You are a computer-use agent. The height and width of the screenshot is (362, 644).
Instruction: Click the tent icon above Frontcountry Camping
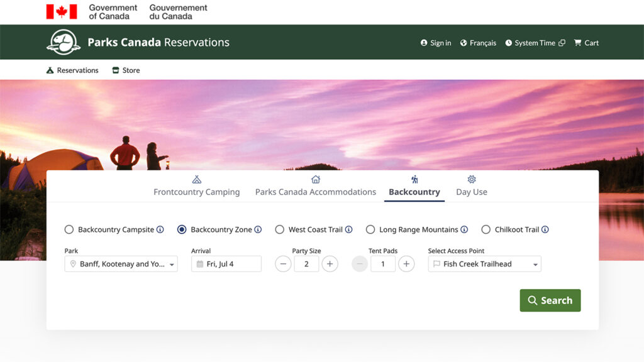pos(197,180)
